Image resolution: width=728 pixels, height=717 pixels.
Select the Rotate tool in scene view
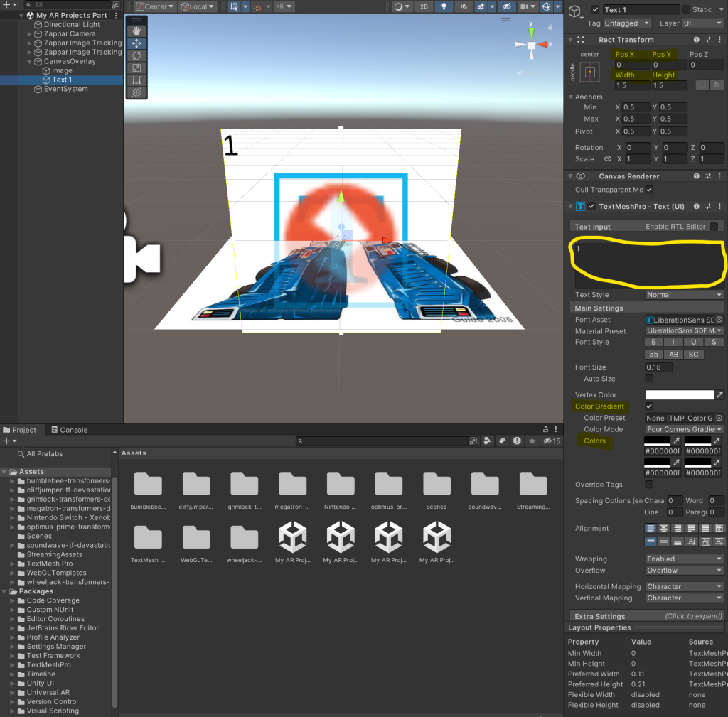point(136,55)
